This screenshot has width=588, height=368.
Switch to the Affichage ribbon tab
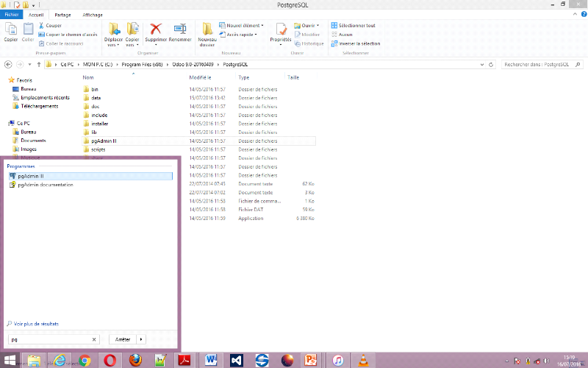pos(93,15)
